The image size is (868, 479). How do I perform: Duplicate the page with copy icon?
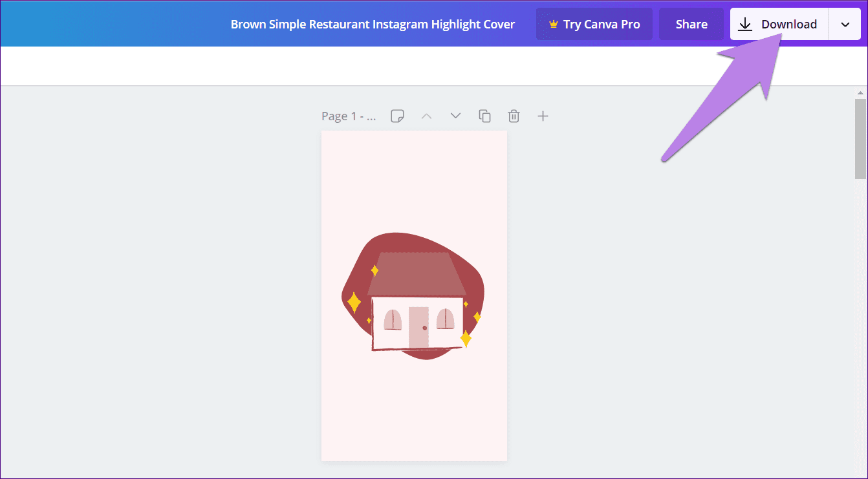[x=484, y=116]
